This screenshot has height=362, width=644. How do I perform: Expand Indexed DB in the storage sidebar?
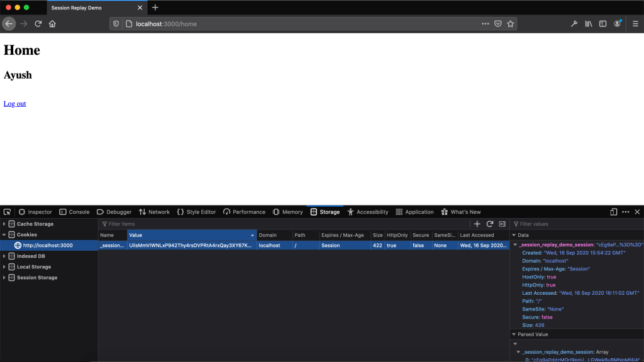point(4,256)
